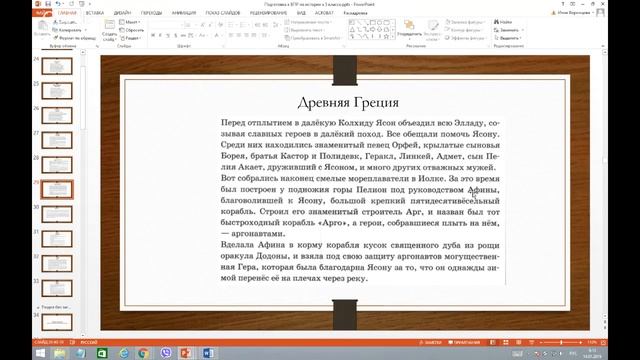Image resolution: width=640 pixels, height=360 pixels.
Task: Cut selection with Вырезать
Action: (65, 22)
